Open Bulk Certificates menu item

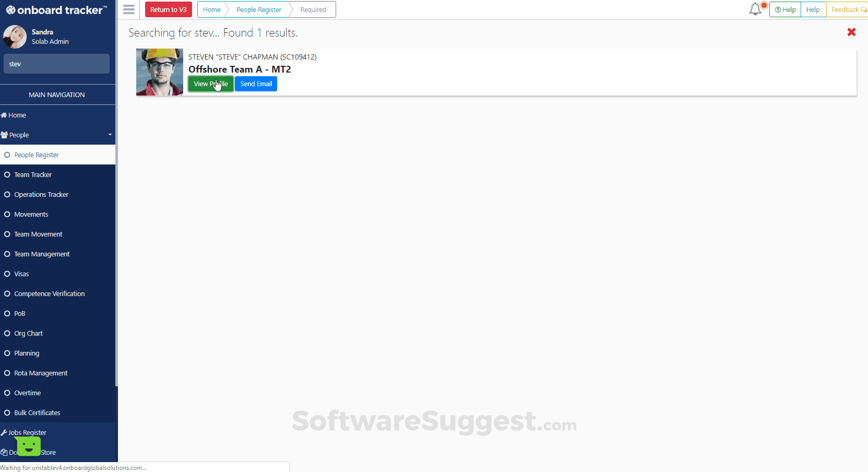pos(57,412)
